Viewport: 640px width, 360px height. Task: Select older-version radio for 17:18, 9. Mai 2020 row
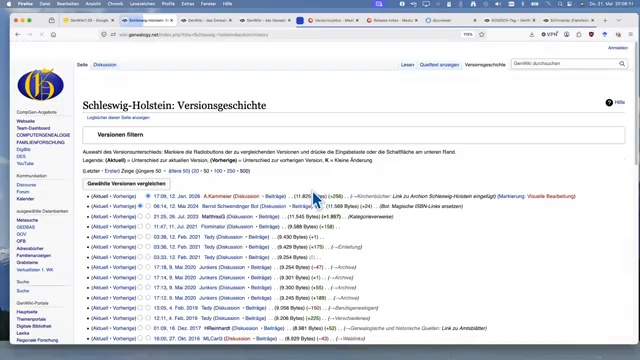(140, 267)
